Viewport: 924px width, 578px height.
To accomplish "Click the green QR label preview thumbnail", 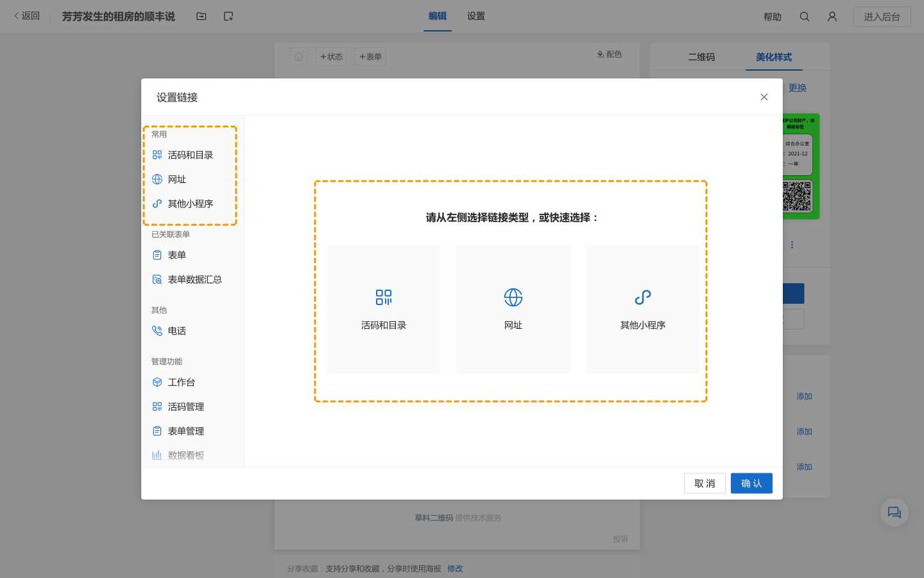I will pyautogui.click(x=801, y=166).
